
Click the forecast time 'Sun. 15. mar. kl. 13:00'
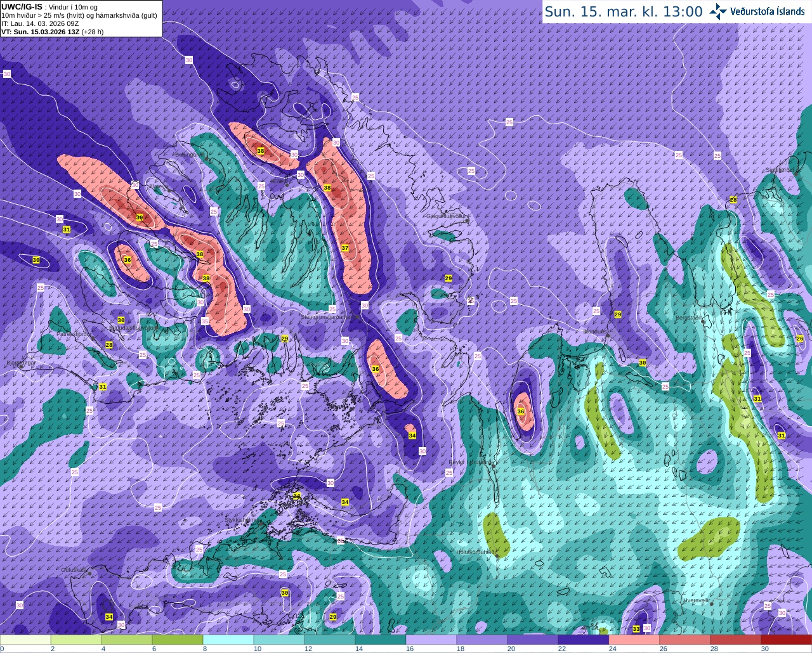(x=624, y=11)
